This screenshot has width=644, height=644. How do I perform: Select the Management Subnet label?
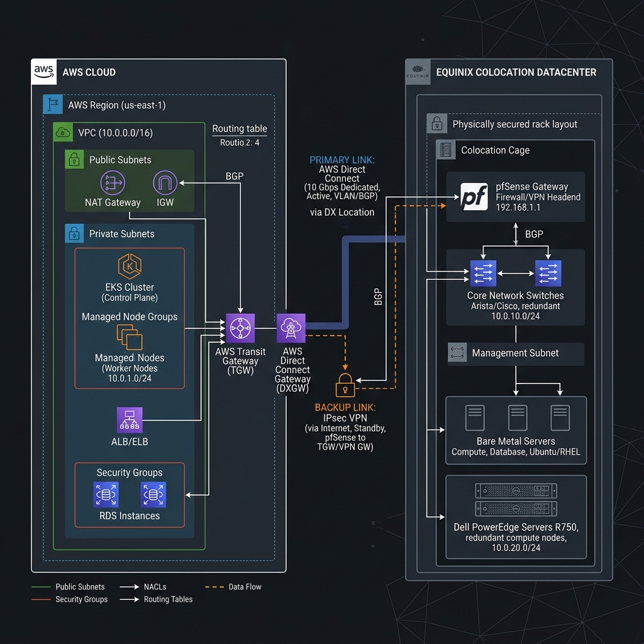tap(515, 353)
